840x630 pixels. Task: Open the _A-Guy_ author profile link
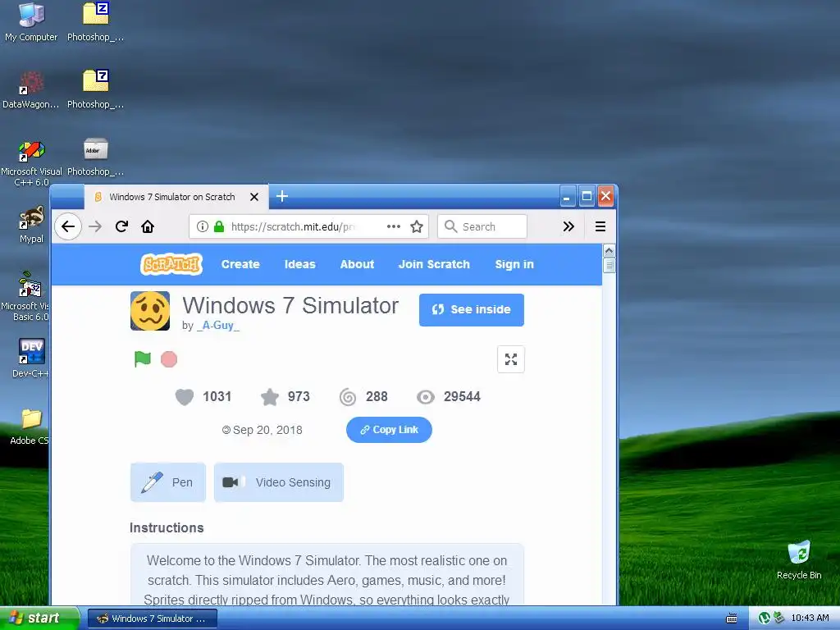coord(217,325)
